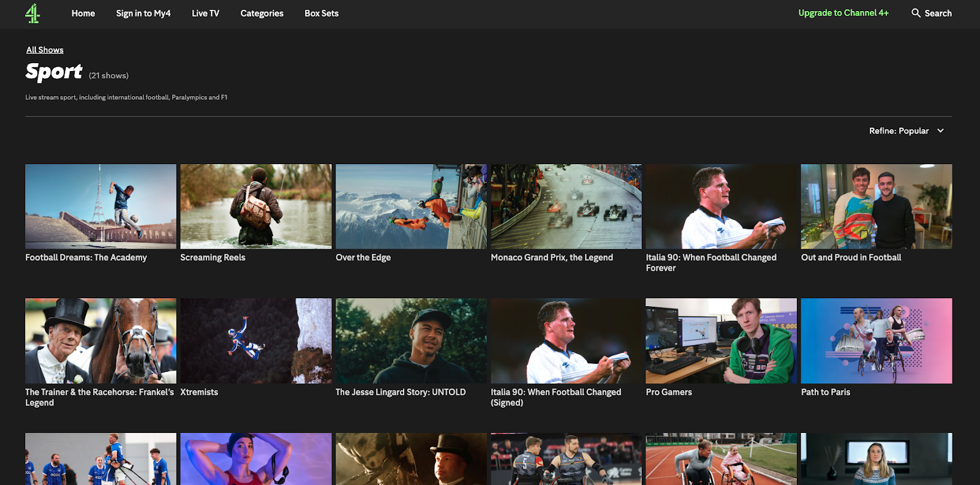Click the Channel 4 logo icon
This screenshot has height=485, width=980.
click(32, 13)
